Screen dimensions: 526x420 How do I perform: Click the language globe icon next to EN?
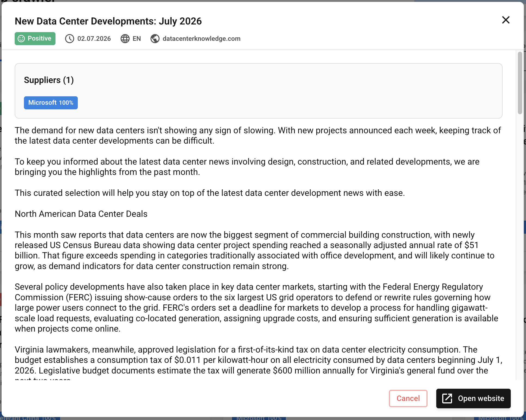(125, 39)
